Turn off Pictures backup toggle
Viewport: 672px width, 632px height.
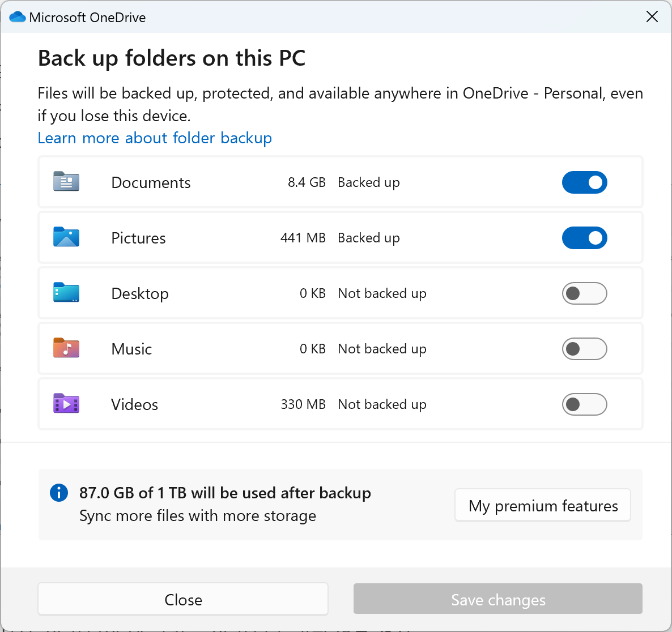point(585,238)
